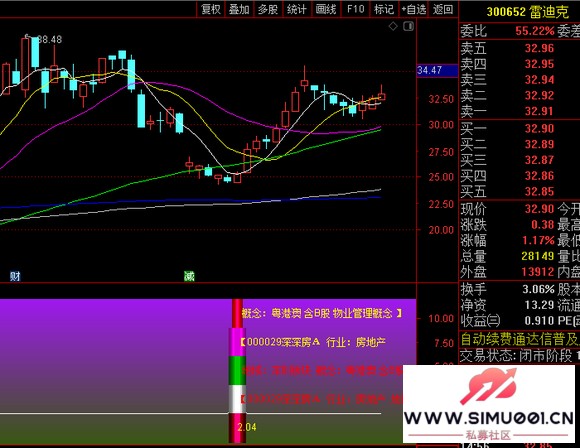Click the 复权 toolbar button
The image size is (580, 448).
click(x=210, y=9)
